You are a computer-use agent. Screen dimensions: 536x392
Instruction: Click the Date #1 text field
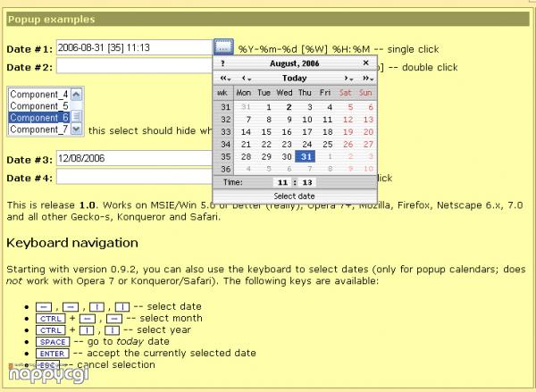[132, 46]
